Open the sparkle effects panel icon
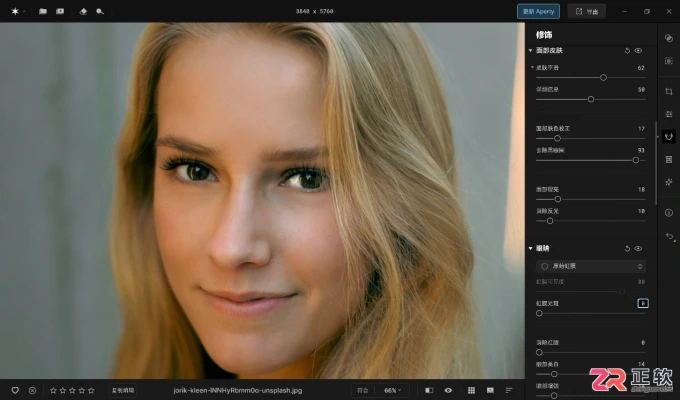Viewport: 680px width, 400px height. click(x=669, y=182)
